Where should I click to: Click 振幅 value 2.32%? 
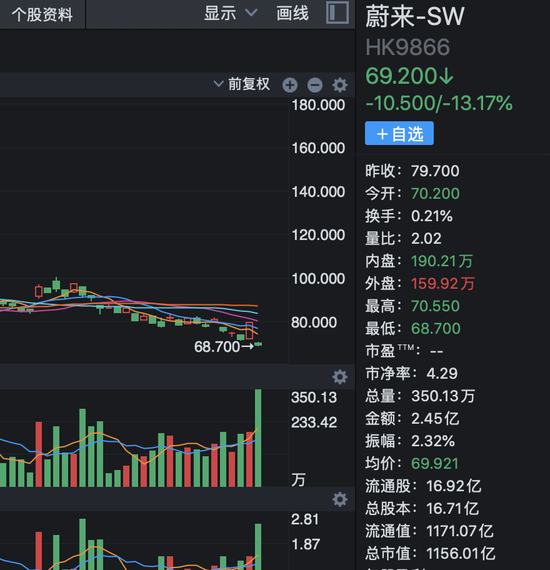[x=433, y=441]
